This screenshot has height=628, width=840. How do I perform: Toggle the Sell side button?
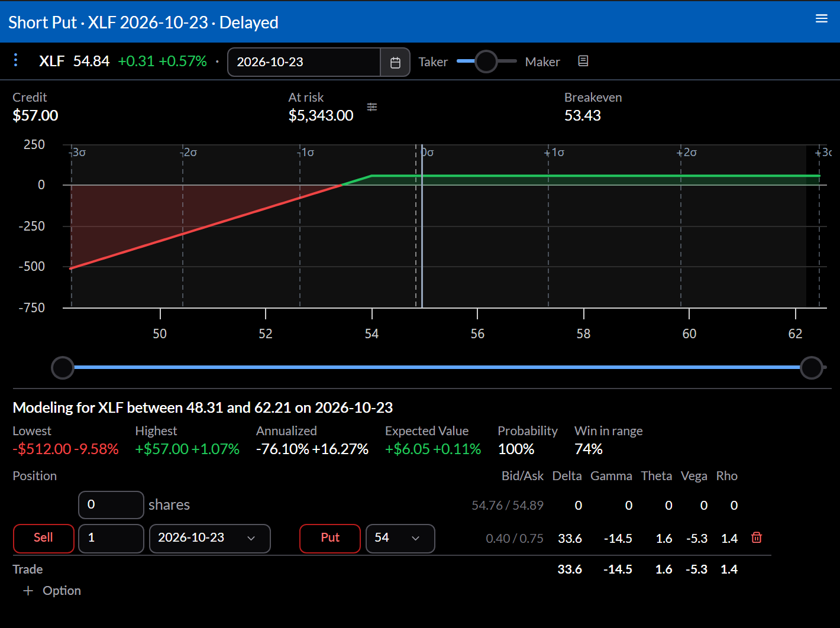(x=43, y=538)
